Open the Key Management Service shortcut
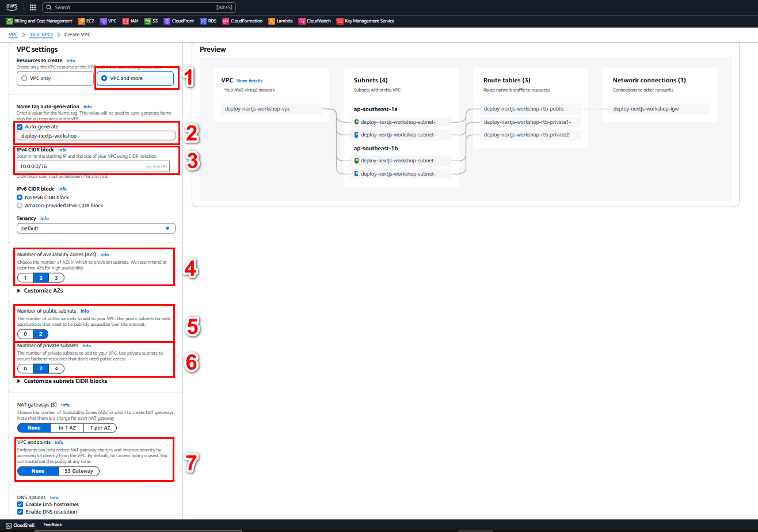Image resolution: width=758 pixels, height=532 pixels. click(366, 21)
